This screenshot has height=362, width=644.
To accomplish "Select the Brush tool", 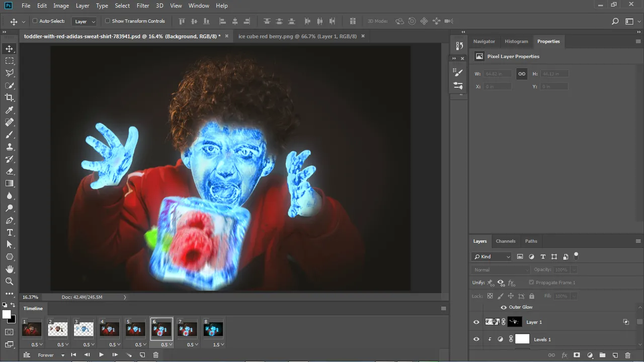I will tap(10, 135).
